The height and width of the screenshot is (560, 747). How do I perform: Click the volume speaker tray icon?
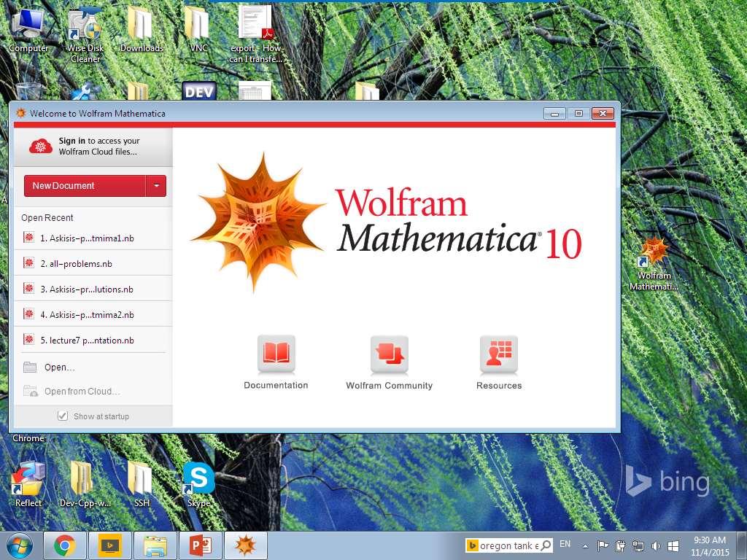656,546
